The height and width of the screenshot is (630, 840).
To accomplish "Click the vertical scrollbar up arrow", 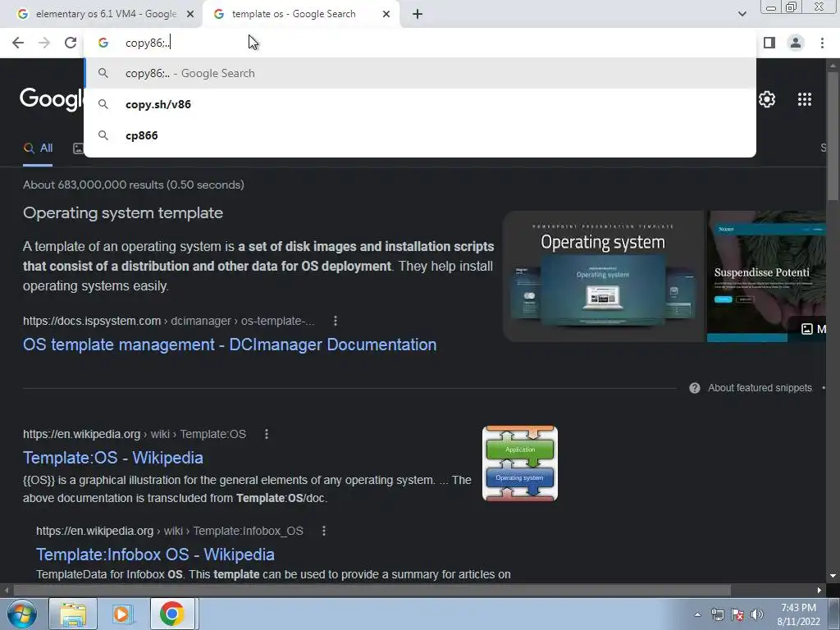I will (x=833, y=65).
